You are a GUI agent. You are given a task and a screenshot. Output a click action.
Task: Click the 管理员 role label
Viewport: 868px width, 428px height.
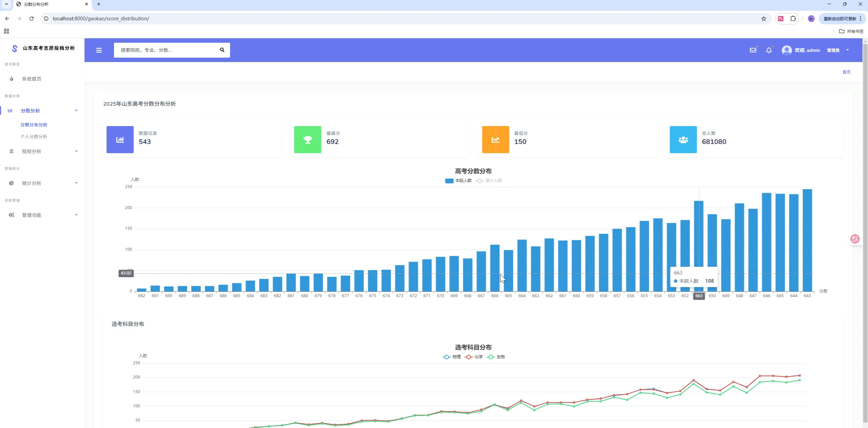[833, 50]
